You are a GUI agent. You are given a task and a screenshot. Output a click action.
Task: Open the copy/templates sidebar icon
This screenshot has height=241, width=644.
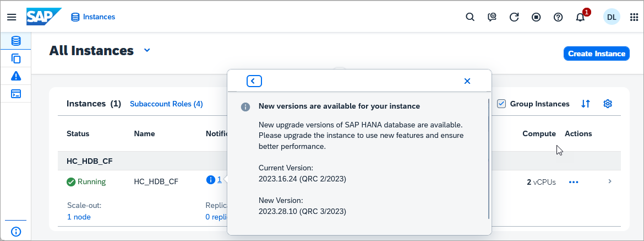point(15,58)
